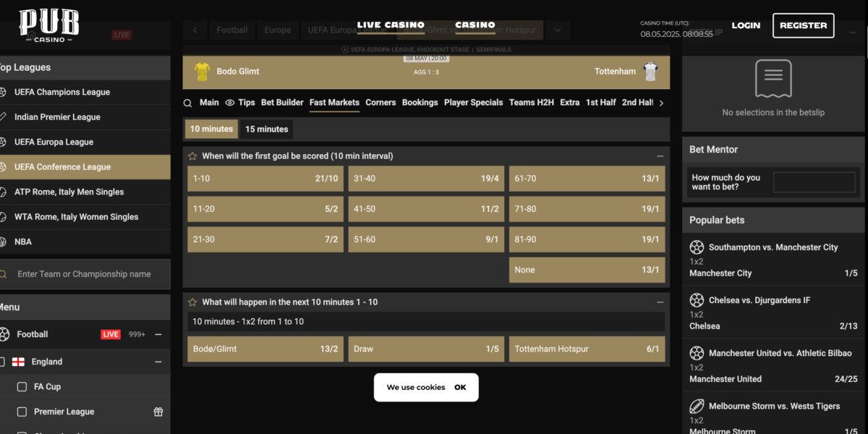The height and width of the screenshot is (434, 868).
Task: Switch to the Bet Builder tab
Action: (x=282, y=103)
